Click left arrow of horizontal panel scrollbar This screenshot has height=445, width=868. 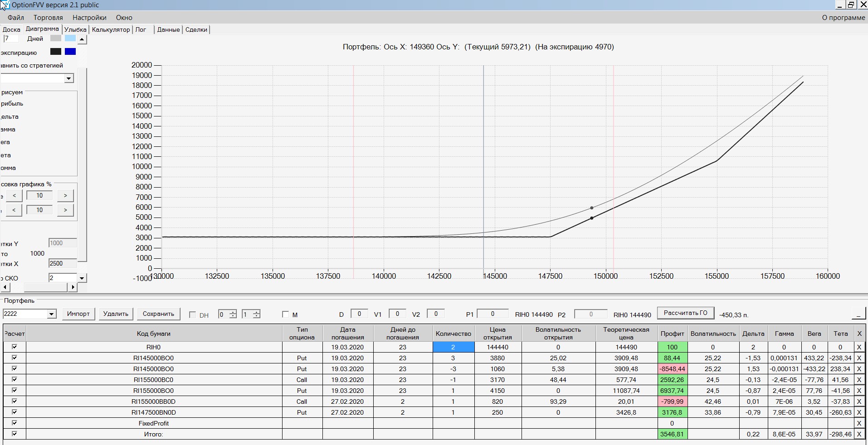pyautogui.click(x=5, y=287)
